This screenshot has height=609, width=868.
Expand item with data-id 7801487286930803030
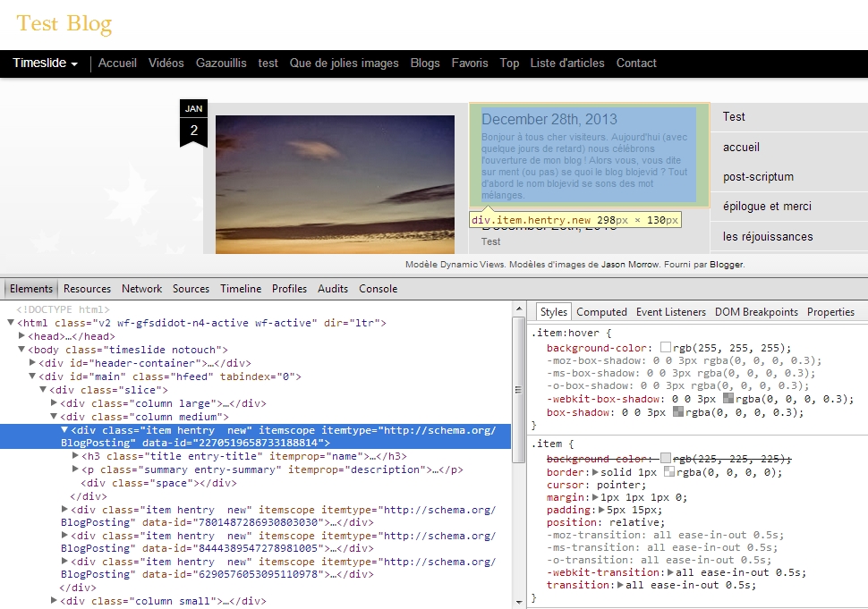64,509
